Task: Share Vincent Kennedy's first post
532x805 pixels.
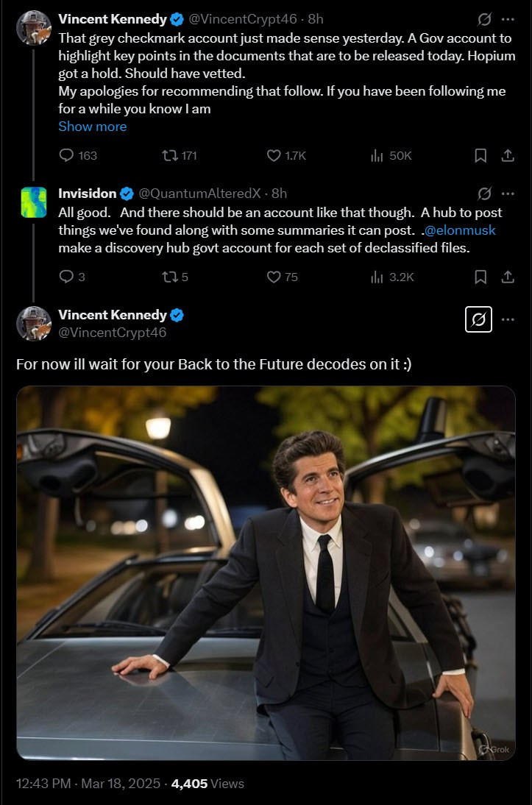Action: 507,155
